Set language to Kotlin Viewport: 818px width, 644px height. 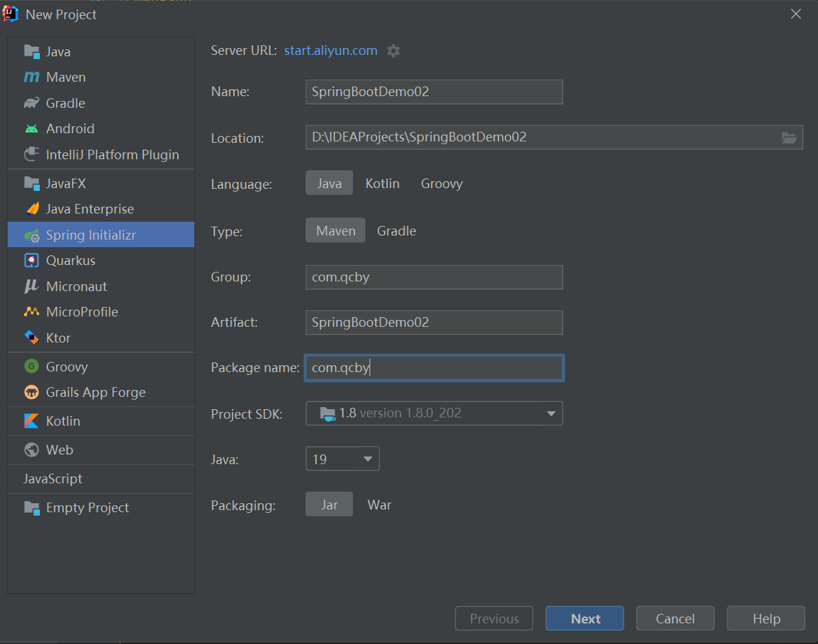[x=383, y=183]
